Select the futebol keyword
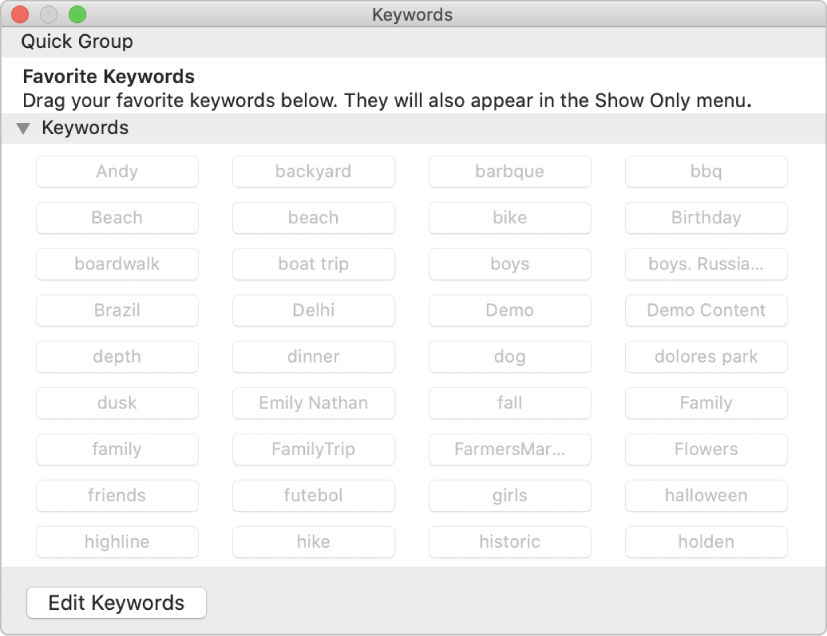This screenshot has height=636, width=827. 313,496
